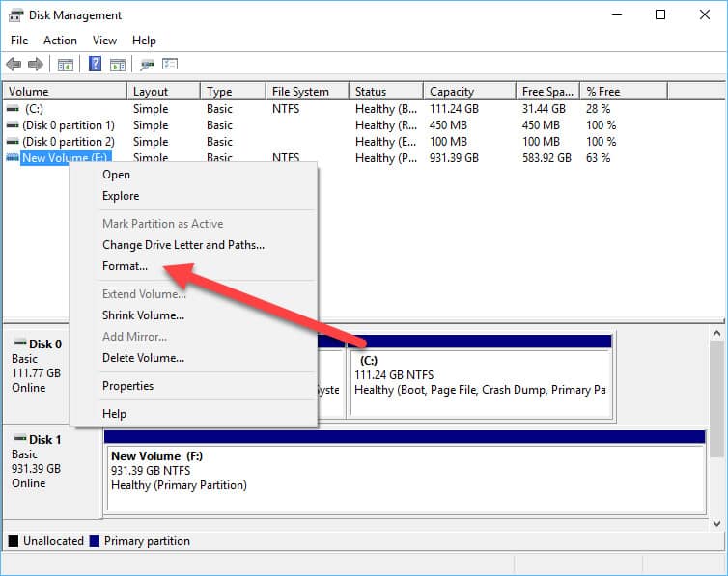Choose Open from the context menu
Viewport: 728px width, 576px height.
pos(194,175)
